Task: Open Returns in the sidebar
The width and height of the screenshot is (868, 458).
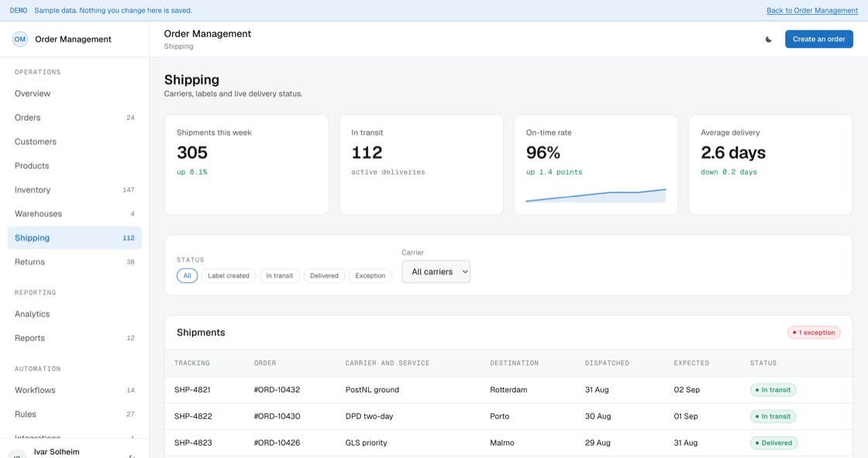Action: click(x=74, y=262)
